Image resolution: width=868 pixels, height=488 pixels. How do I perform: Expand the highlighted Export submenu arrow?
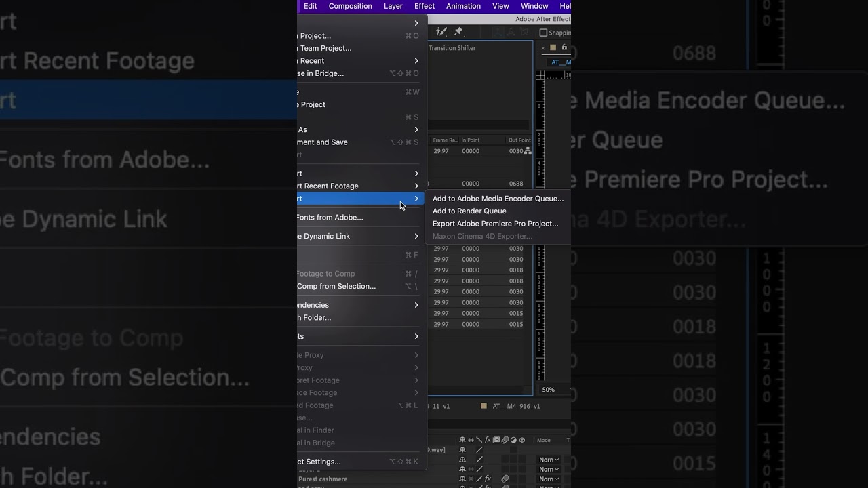[416, 199]
